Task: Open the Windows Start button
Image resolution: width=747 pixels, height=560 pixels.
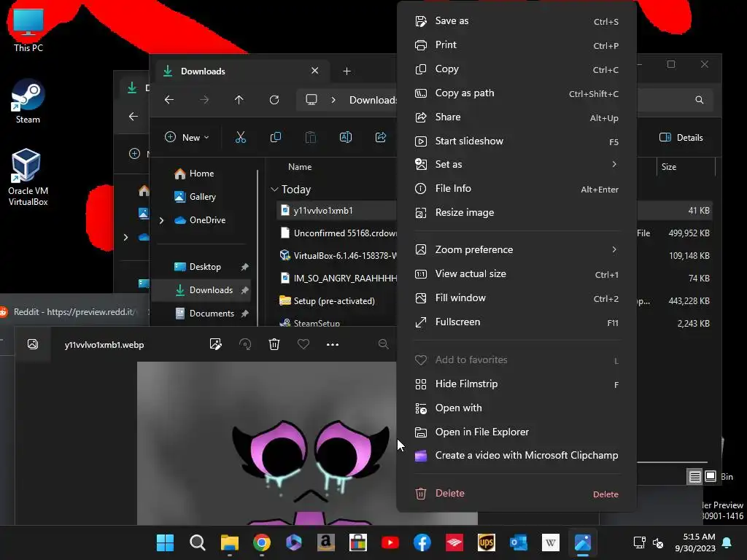Action: (166, 542)
